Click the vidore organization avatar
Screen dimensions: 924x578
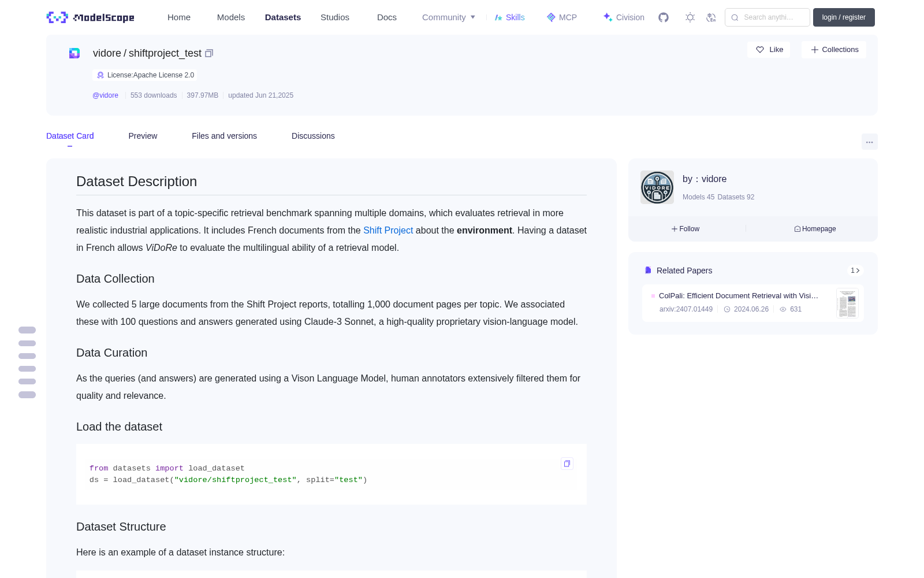657,187
